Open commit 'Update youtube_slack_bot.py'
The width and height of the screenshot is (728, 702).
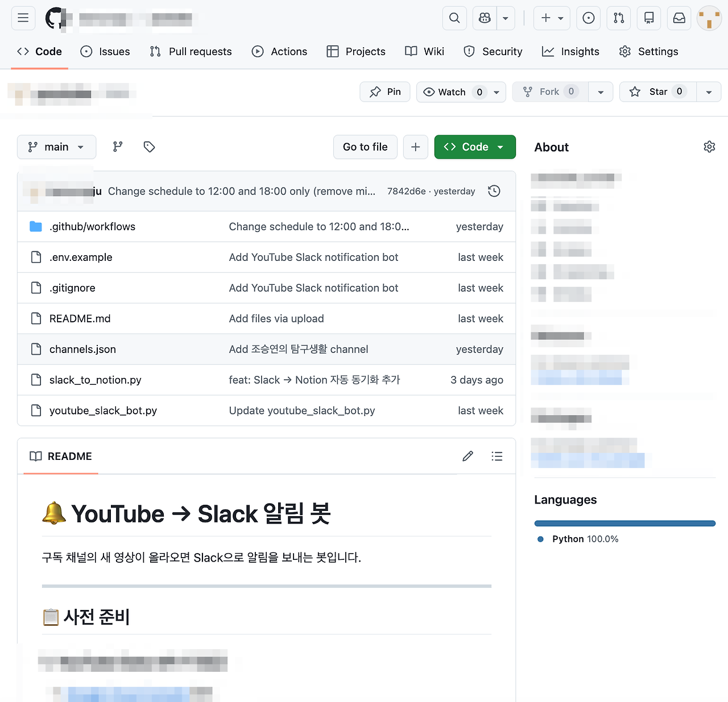click(x=302, y=411)
